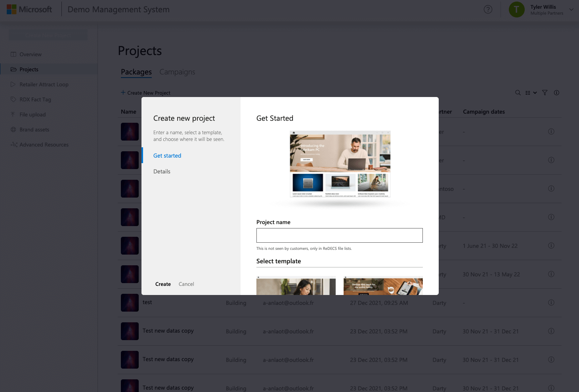This screenshot has width=579, height=392.
Task: Click the help question mark icon
Action: [488, 10]
